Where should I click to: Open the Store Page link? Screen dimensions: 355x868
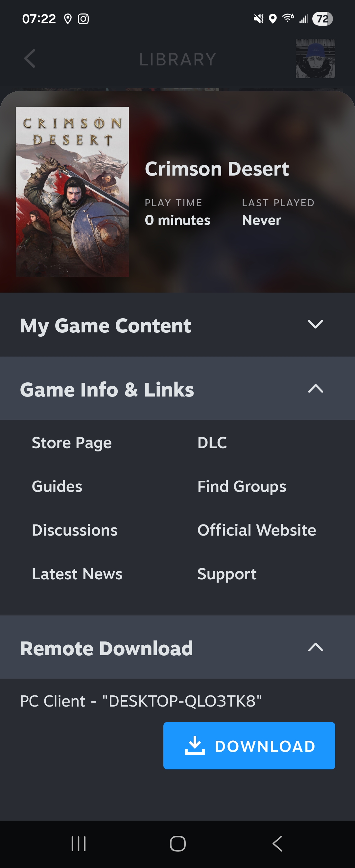tap(72, 443)
